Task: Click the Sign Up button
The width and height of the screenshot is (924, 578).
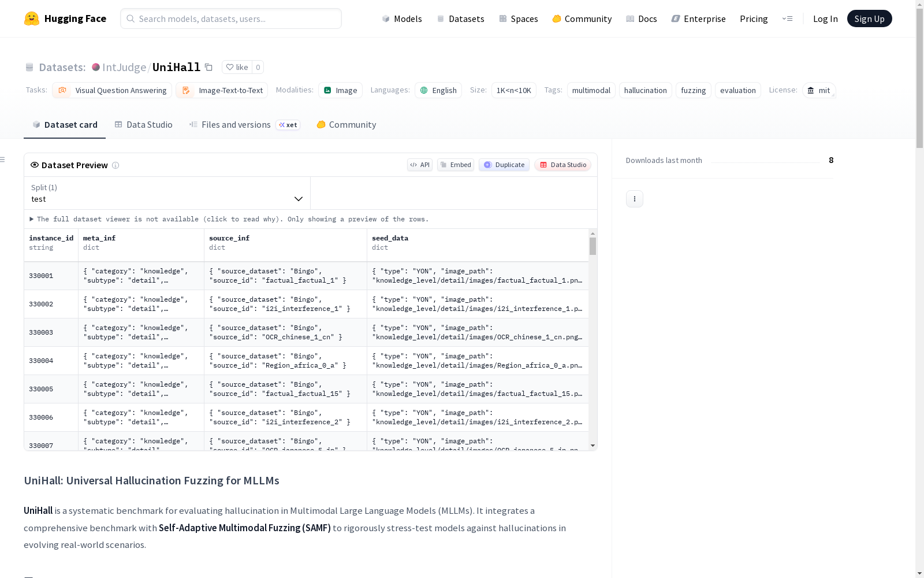Action: coord(869,18)
